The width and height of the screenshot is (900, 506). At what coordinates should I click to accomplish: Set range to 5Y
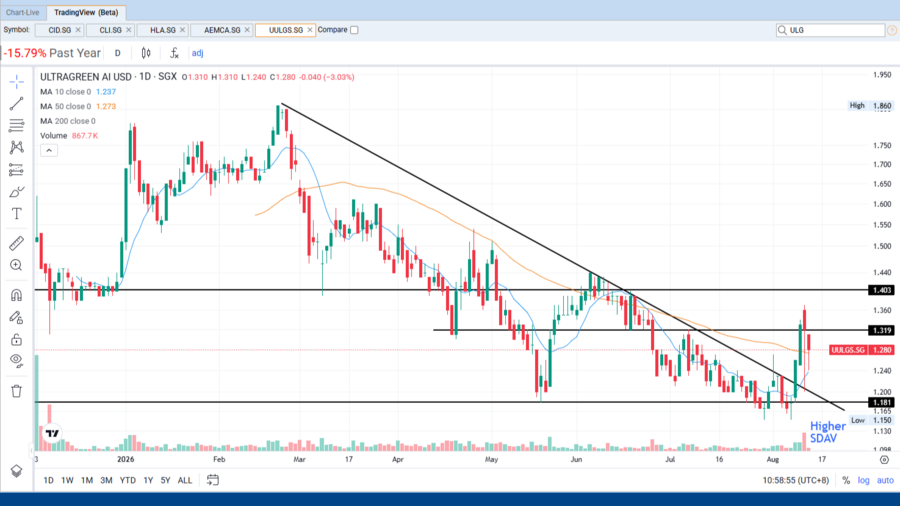point(165,480)
